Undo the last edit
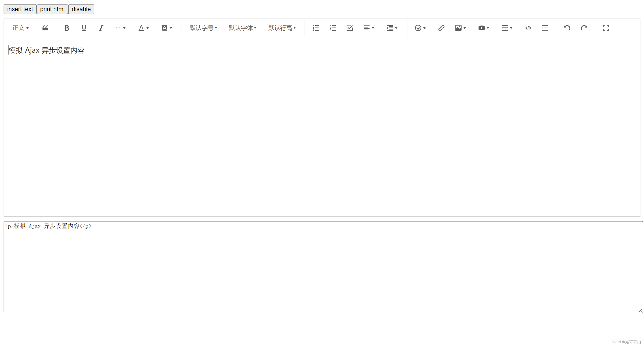 (x=567, y=28)
